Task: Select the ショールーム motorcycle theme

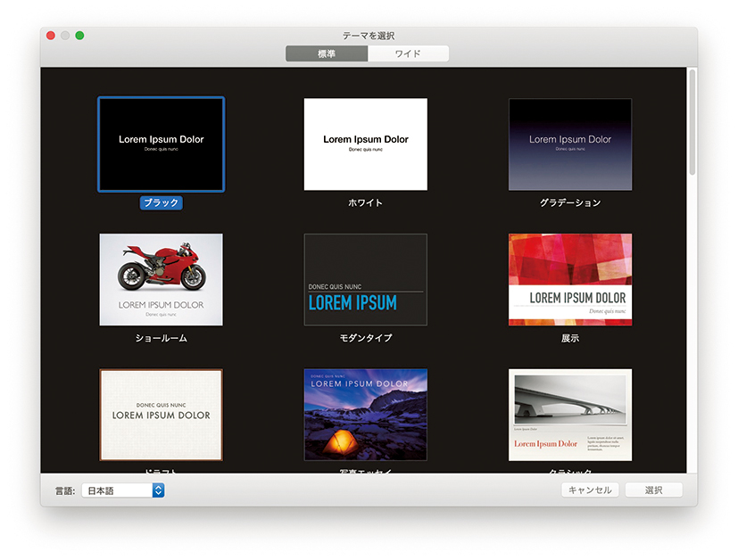Action: click(x=161, y=279)
